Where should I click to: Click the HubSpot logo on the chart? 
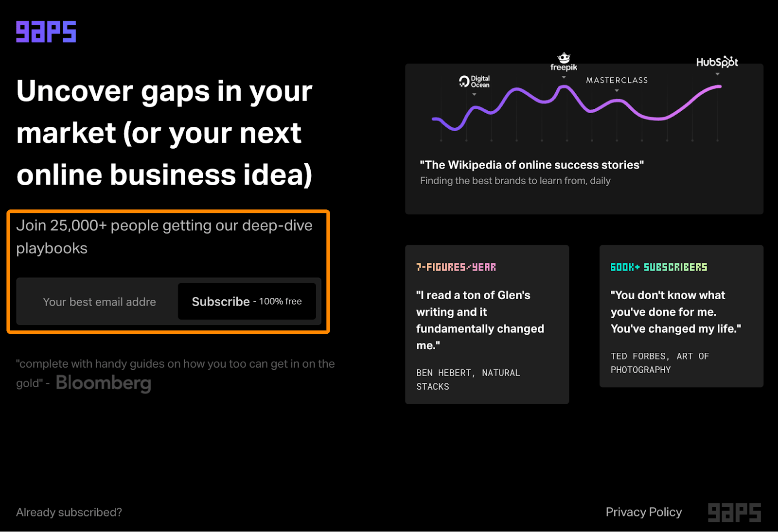pyautogui.click(x=717, y=62)
